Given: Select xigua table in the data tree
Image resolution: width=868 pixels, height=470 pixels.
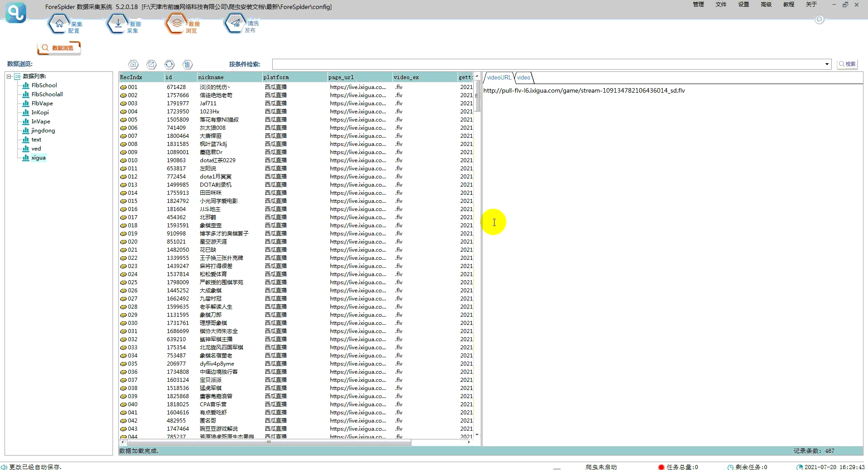Looking at the screenshot, I should (38, 157).
